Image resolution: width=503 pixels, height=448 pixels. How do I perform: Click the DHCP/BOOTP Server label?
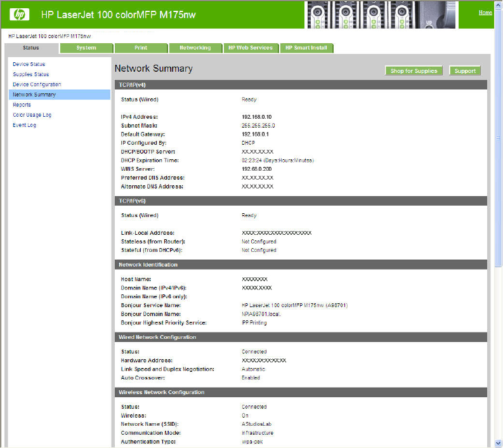(148, 152)
